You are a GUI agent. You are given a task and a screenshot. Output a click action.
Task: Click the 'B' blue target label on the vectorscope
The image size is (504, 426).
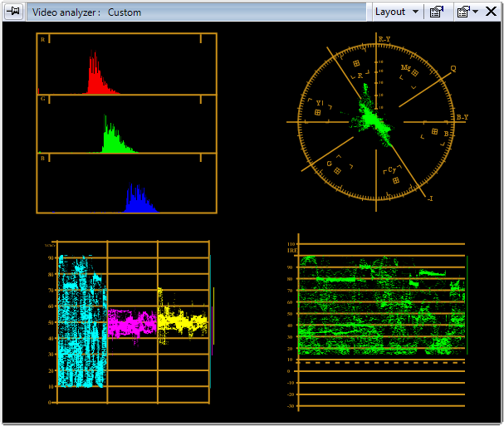coord(446,134)
